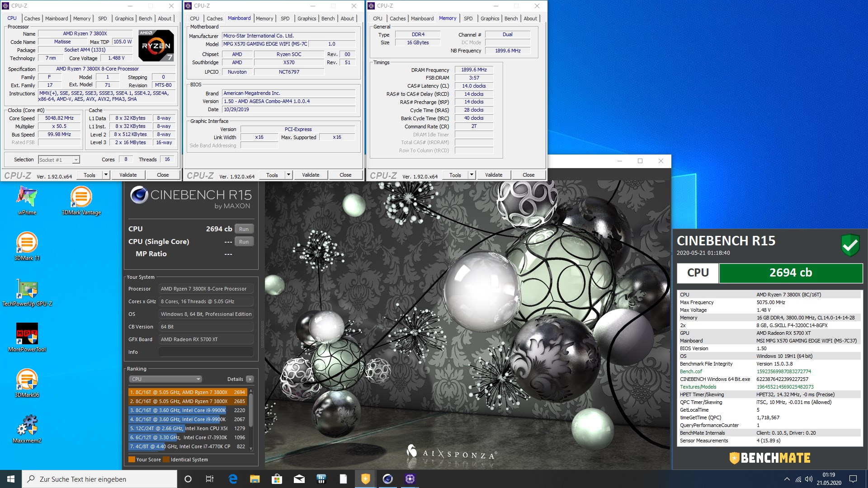Open MorePowerTool desktop icon

click(x=27, y=337)
